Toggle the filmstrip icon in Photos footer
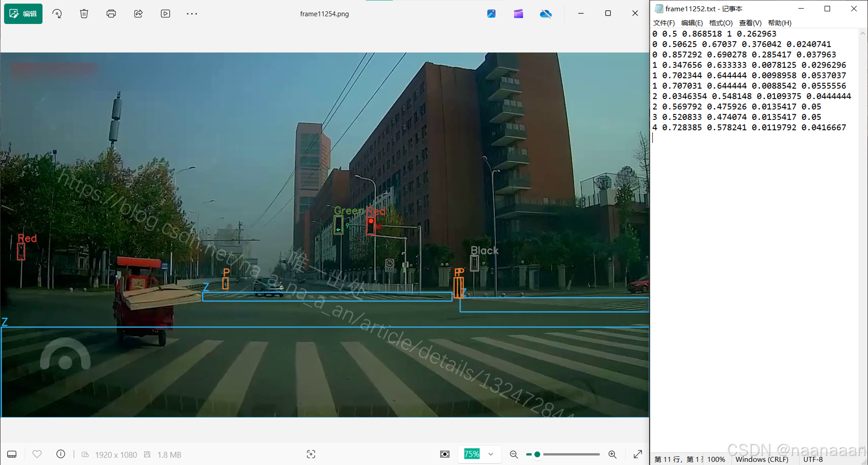868x465 pixels. coord(12,455)
